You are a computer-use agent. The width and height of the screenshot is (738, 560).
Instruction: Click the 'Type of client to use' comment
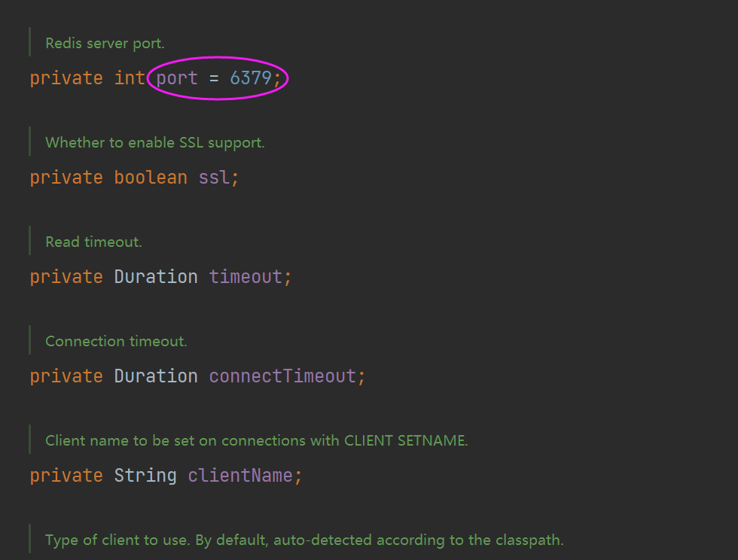coord(304,540)
